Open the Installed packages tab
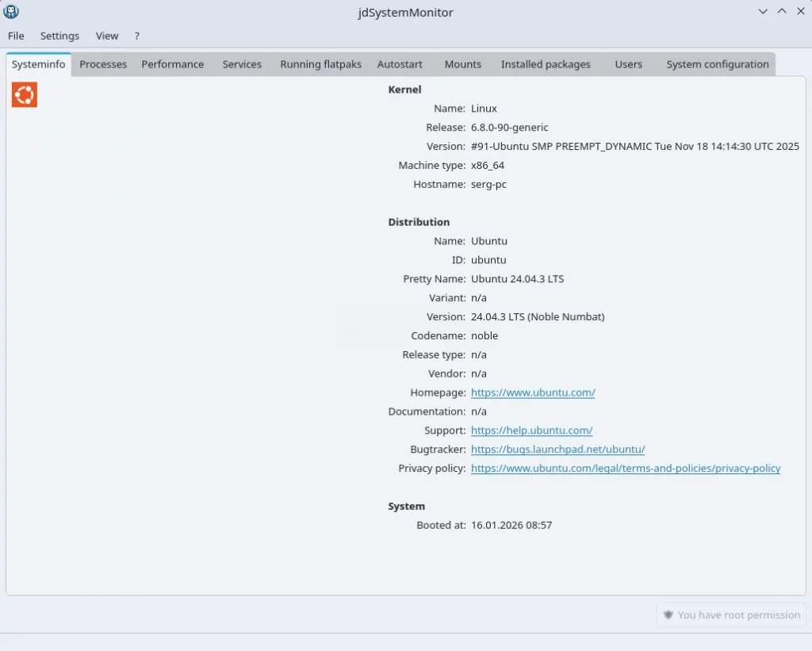812x651 pixels. (546, 64)
